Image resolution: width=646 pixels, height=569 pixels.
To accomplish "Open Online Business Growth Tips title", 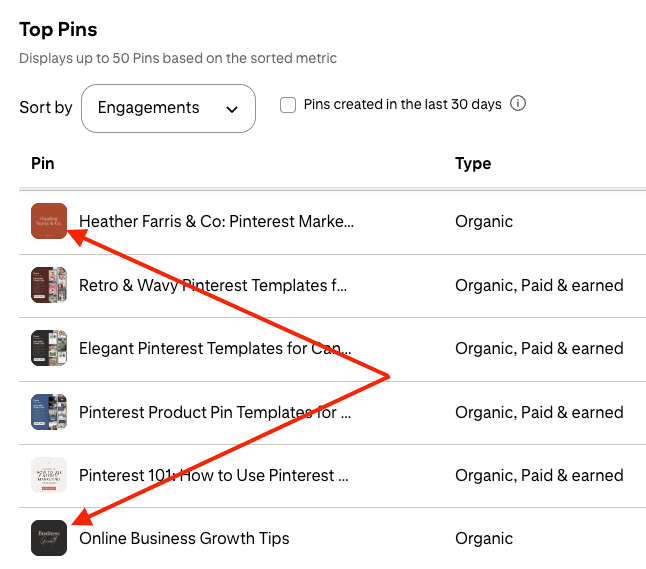I will click(x=184, y=538).
